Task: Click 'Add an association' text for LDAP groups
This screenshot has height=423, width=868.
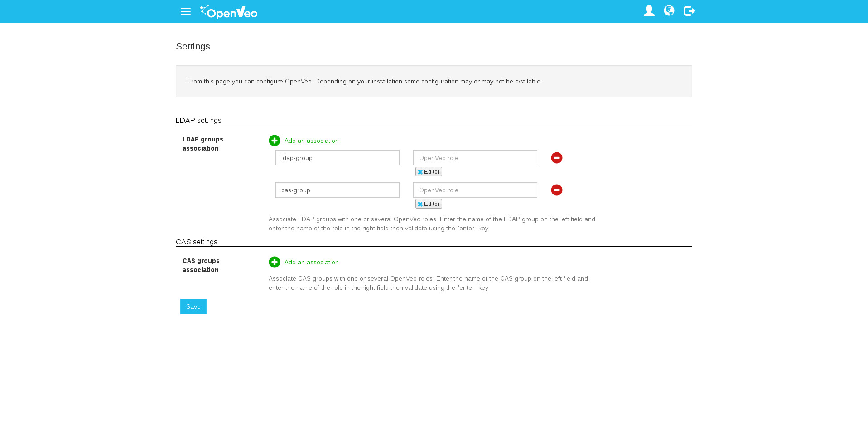Action: [x=312, y=141]
